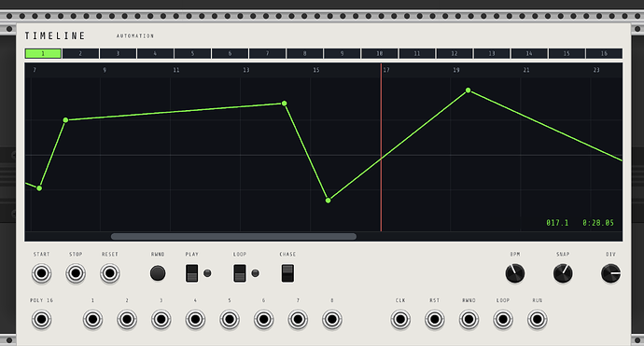Select automation lane tab 3
Image resolution: width=644 pixels, height=346 pixels.
coord(118,53)
